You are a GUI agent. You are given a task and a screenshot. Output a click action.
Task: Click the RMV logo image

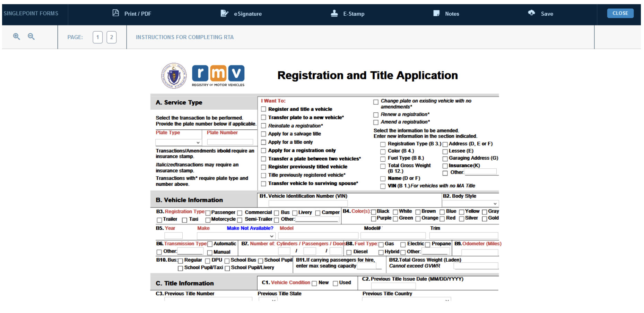coord(218,75)
